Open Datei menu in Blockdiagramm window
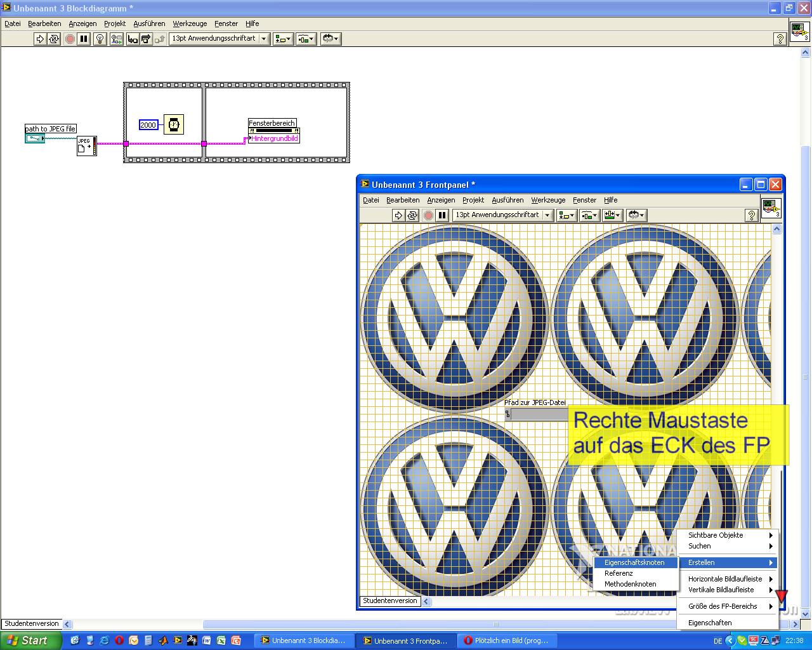Image resolution: width=812 pixels, height=650 pixels. (13, 23)
